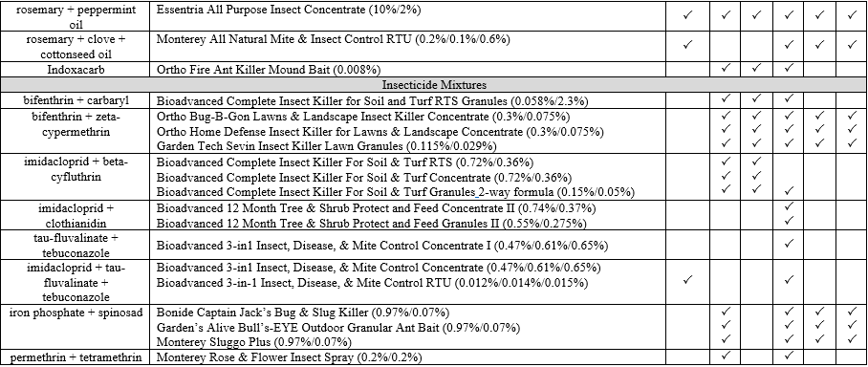Click the permethrin + tetramethrin cell

pos(75,357)
